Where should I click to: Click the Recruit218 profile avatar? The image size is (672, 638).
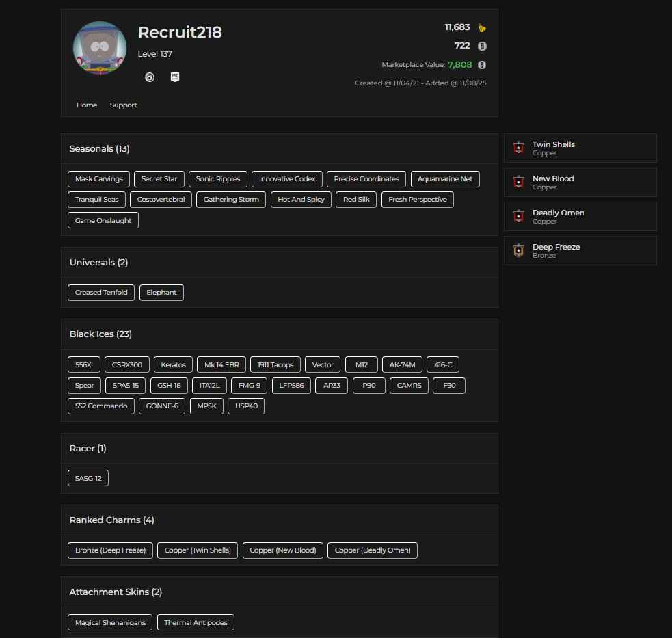[x=100, y=48]
